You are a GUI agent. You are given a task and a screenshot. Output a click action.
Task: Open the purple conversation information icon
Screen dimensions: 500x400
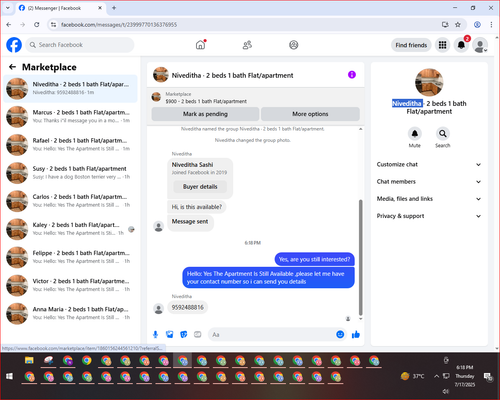tap(352, 75)
